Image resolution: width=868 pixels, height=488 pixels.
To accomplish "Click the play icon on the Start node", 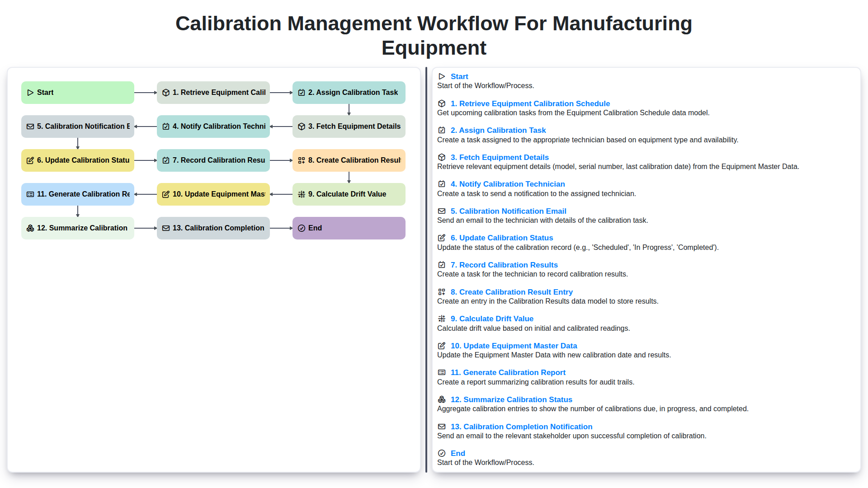I will coord(30,92).
